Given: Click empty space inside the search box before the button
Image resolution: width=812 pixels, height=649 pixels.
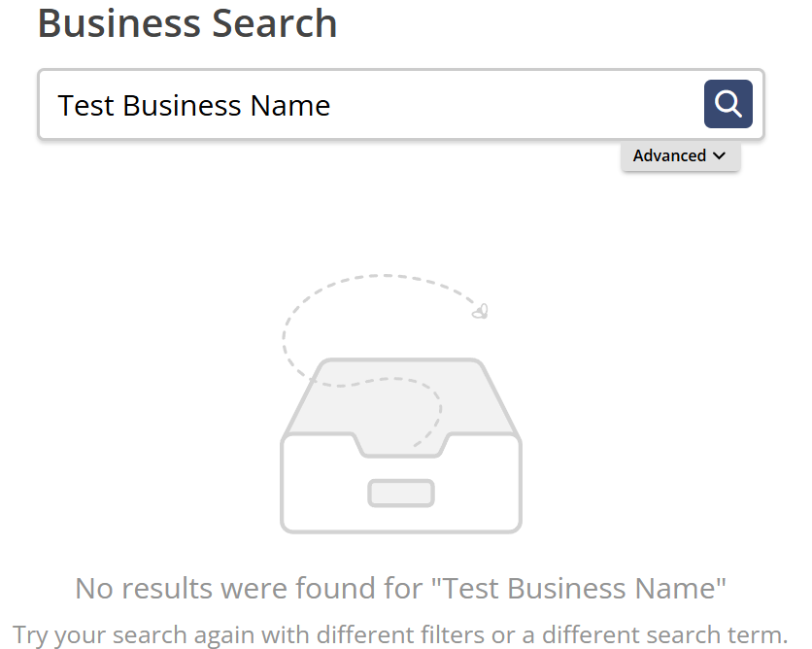Looking at the screenshot, I should (x=518, y=104).
